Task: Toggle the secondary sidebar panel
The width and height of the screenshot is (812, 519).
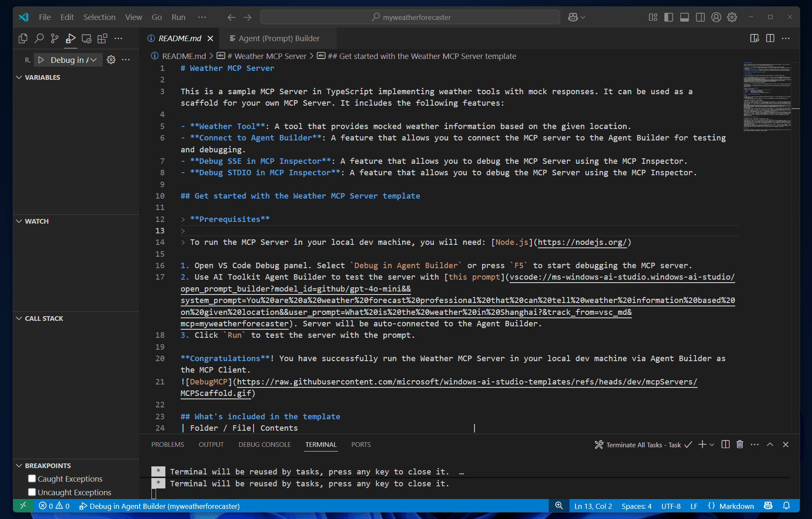Action: click(700, 17)
